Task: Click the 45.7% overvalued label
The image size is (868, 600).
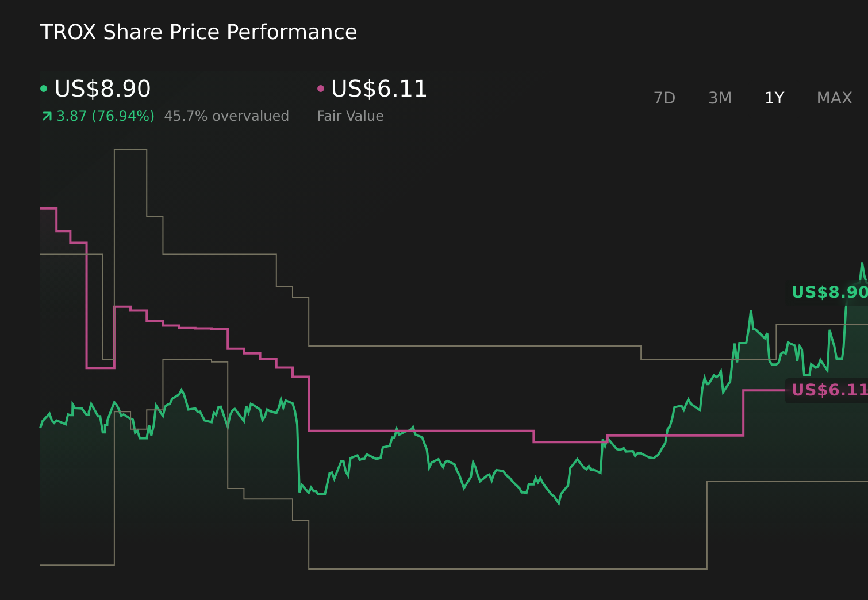Action: click(226, 116)
